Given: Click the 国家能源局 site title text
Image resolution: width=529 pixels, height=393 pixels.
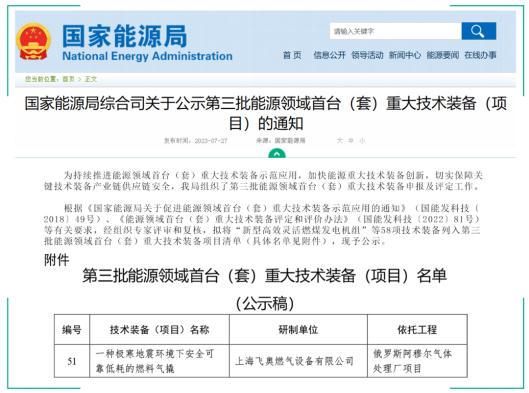Looking at the screenshot, I should pos(124,36).
